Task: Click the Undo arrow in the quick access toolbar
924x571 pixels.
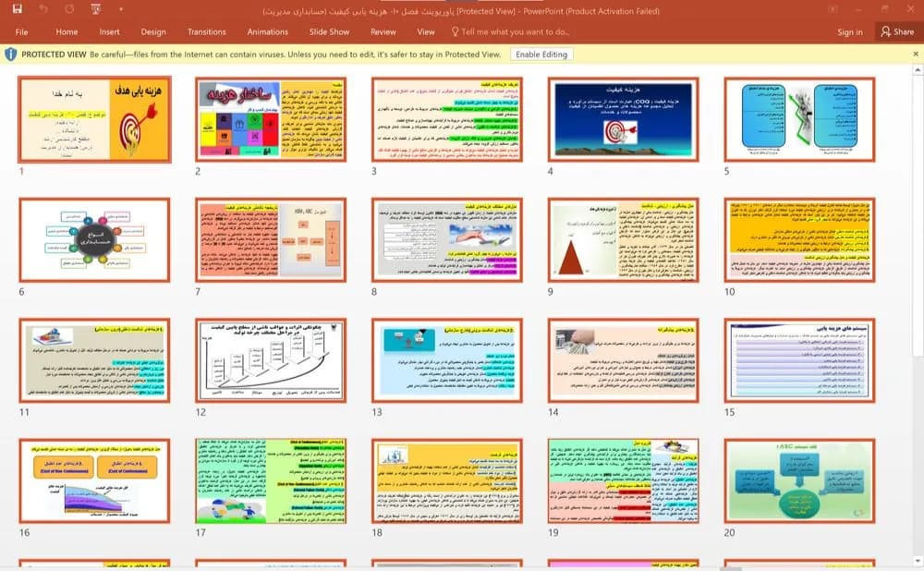Action: coord(43,9)
